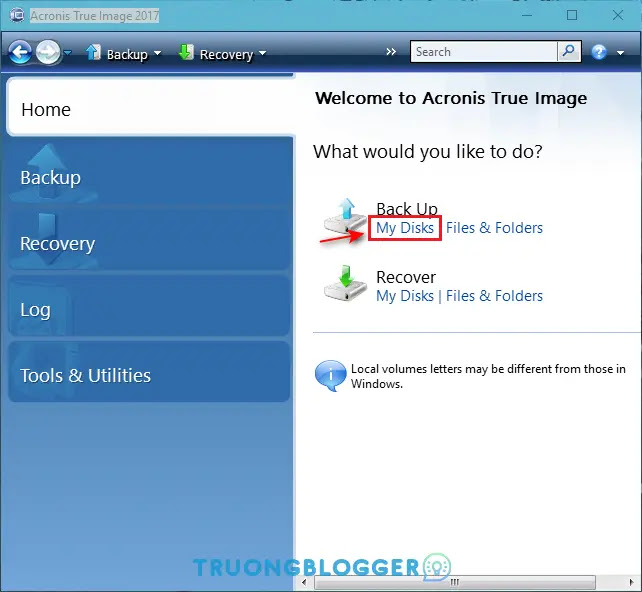Click Files & Folders link under Recover

tap(494, 296)
